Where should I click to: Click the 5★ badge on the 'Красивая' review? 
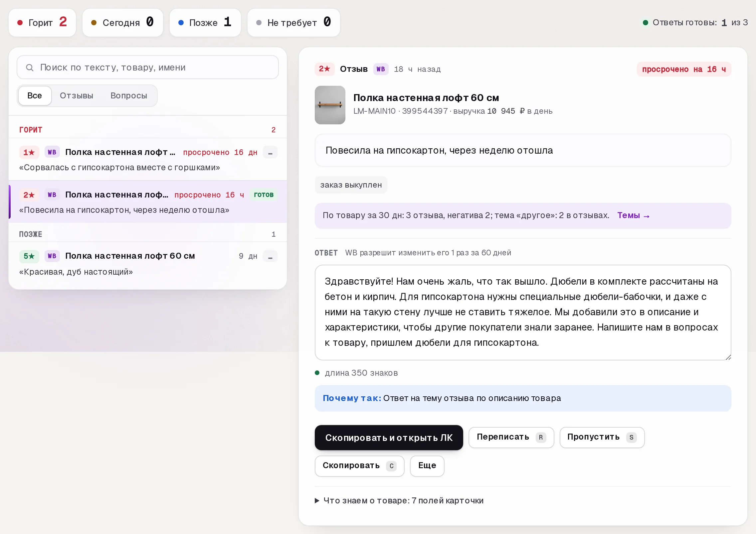click(x=29, y=256)
